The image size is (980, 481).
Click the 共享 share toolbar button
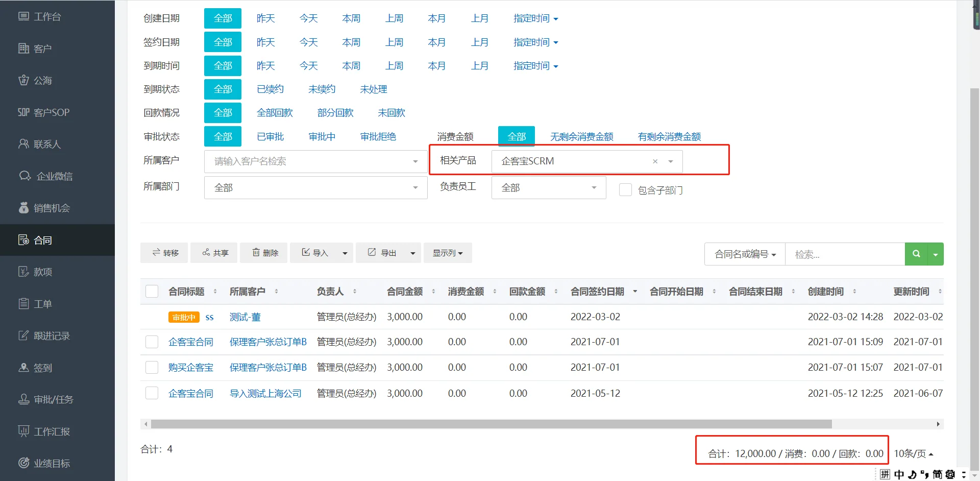214,253
